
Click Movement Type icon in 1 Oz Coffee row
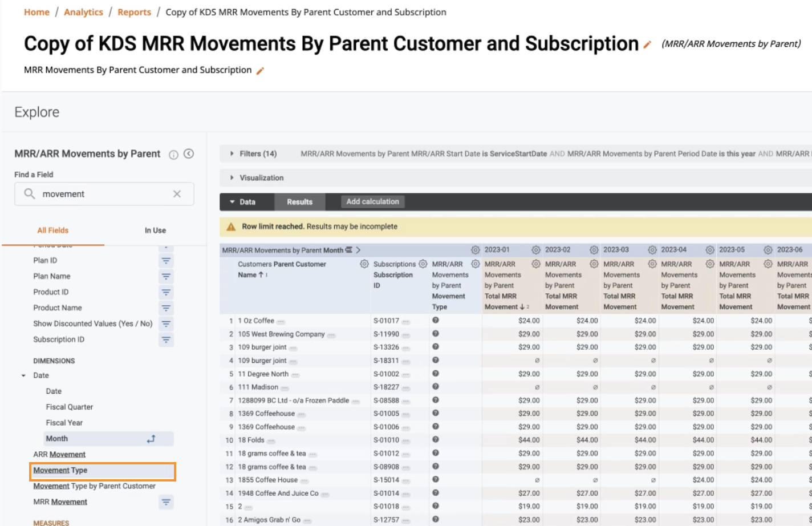point(436,321)
